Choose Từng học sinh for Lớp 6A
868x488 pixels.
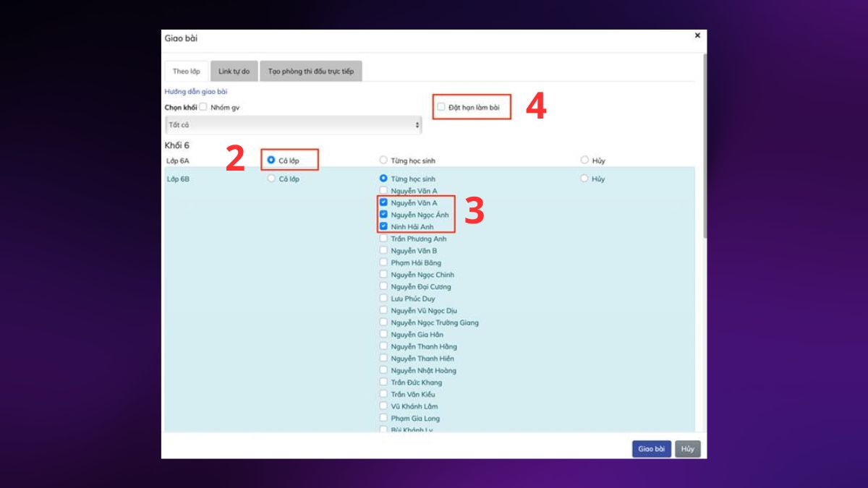click(x=383, y=160)
